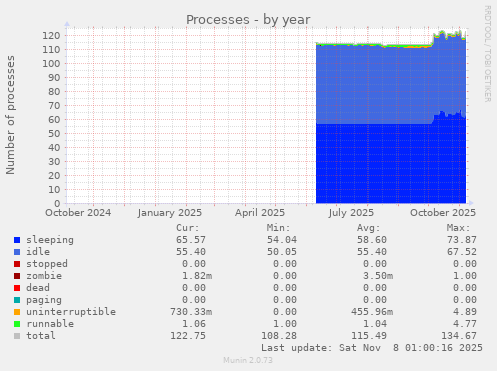This screenshot has width=497, height=371.
Task: Select the 'paging' legend label
Action: tap(44, 300)
